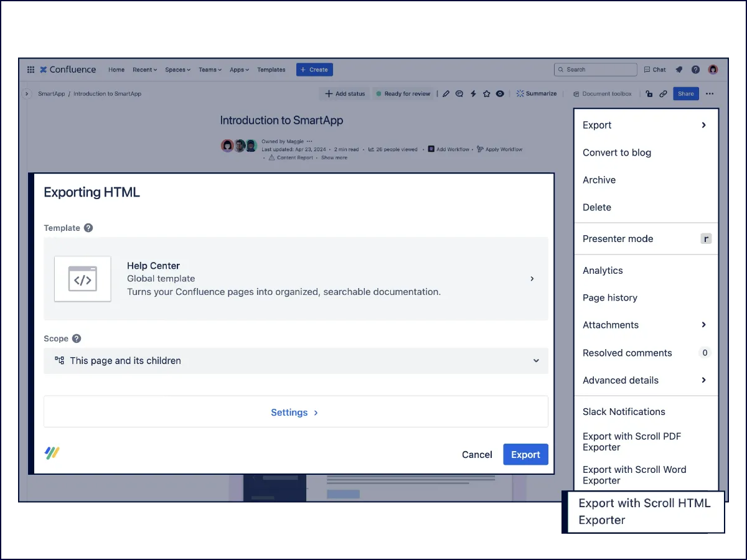Click the SmartApp breadcrumb
Screen dimensions: 747x560
[x=52, y=94]
